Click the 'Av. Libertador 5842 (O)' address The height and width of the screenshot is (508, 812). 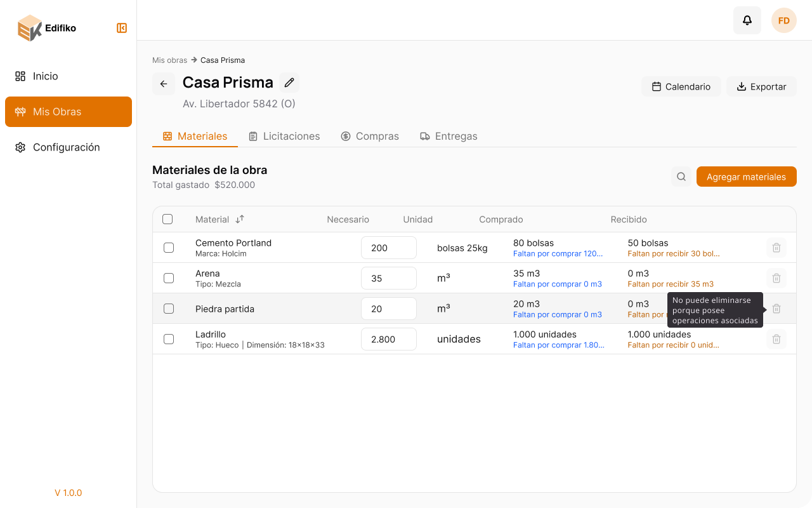239,104
